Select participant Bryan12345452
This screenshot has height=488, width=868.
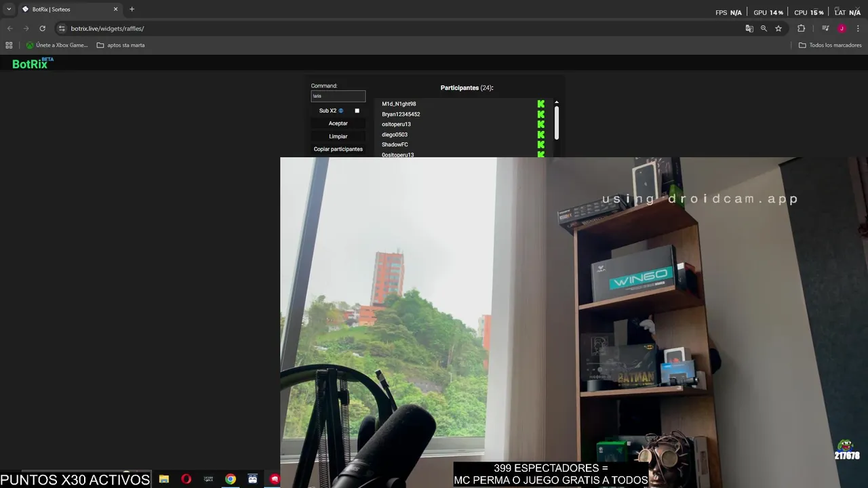(401, 115)
